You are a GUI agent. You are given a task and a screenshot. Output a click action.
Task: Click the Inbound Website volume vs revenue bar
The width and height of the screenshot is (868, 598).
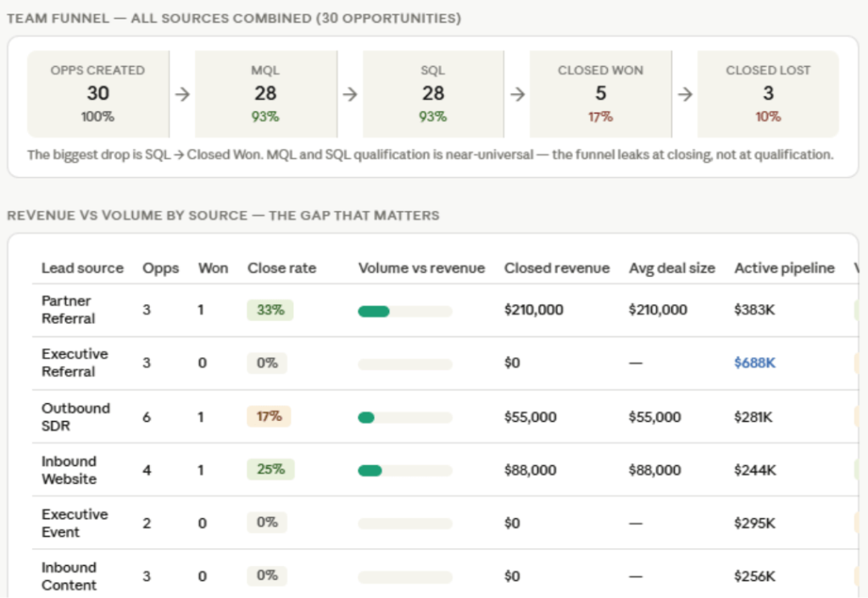[x=405, y=471]
